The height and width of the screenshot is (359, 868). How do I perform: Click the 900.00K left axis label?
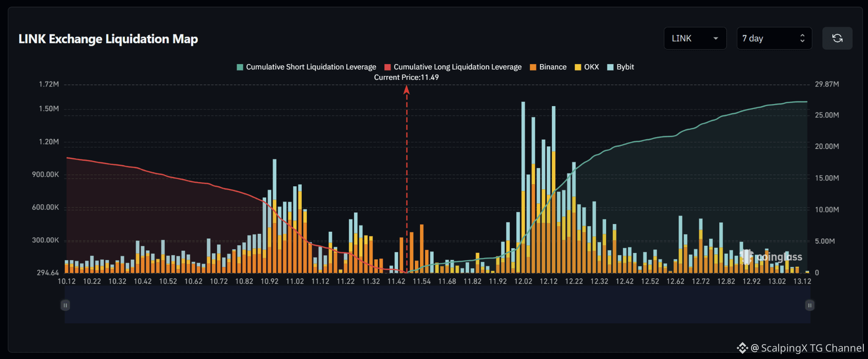(45, 174)
